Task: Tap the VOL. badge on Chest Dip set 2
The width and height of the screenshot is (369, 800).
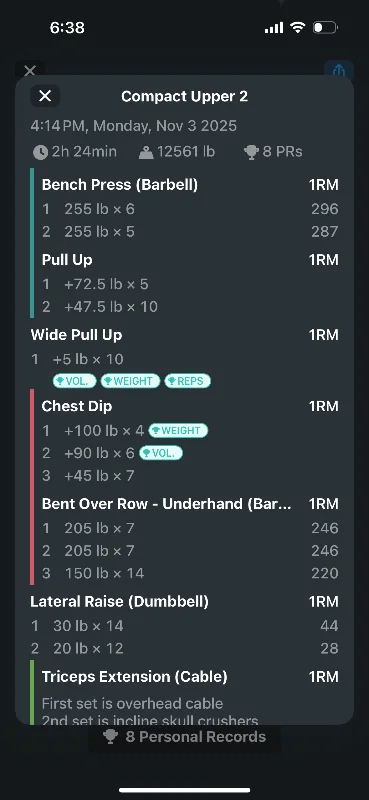Action: coord(161,453)
